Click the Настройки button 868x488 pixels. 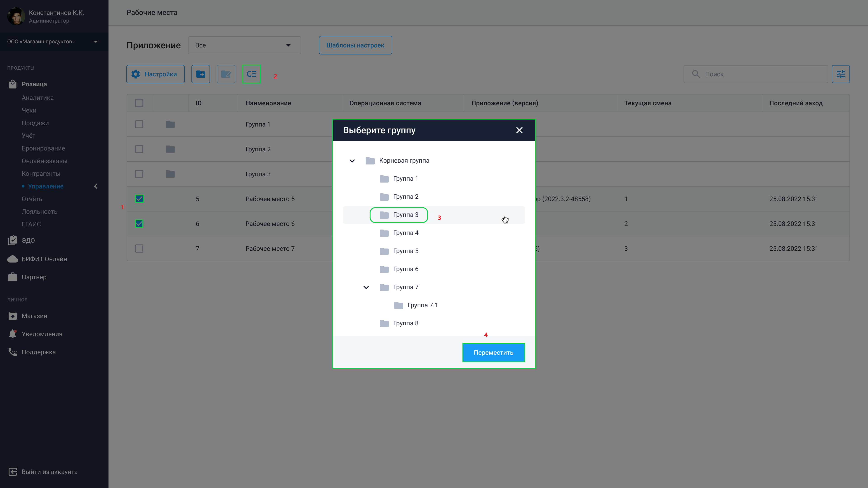[155, 74]
